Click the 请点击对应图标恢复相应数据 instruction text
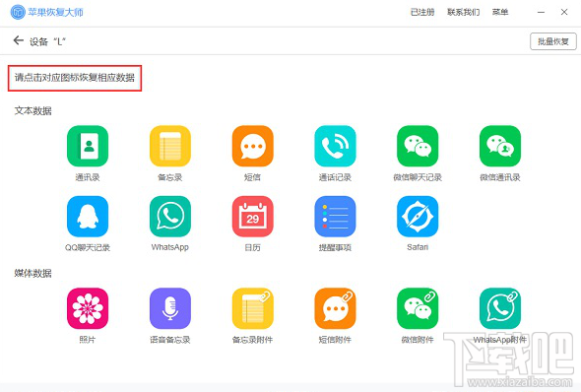Image resolution: width=581 pixels, height=392 pixels. pos(75,78)
